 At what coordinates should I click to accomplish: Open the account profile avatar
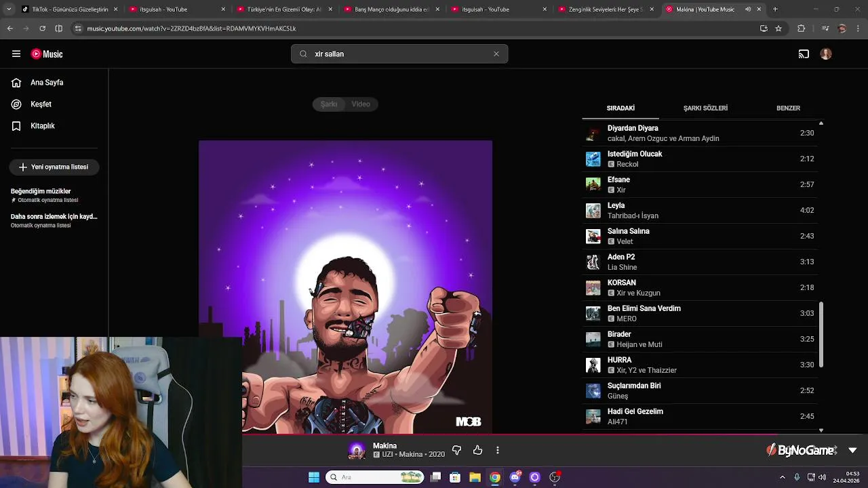826,54
